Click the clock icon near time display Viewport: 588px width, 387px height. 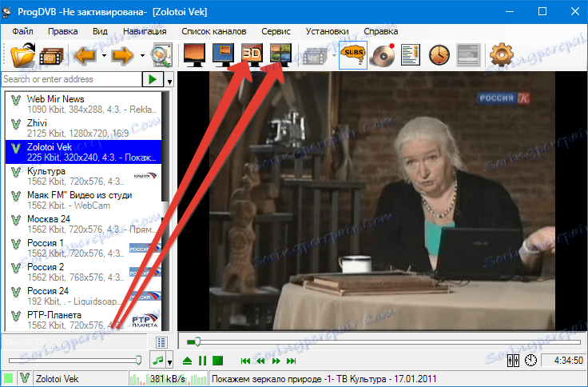pos(530,361)
